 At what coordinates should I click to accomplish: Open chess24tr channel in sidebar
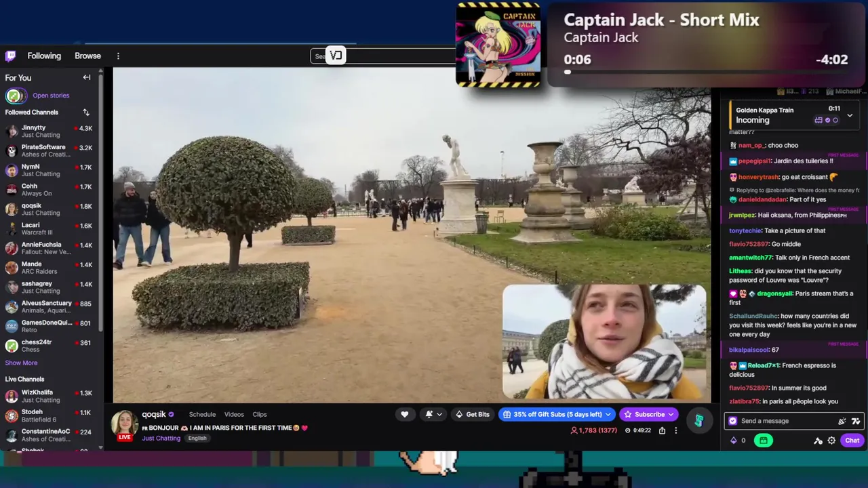coord(49,346)
